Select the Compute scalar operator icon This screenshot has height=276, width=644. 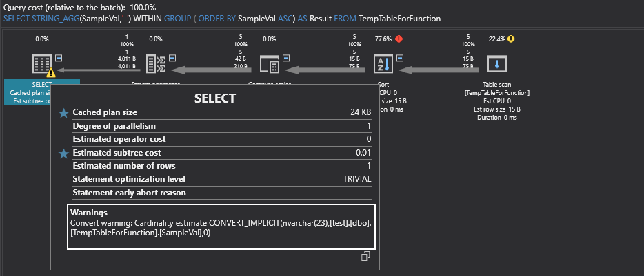click(x=270, y=65)
